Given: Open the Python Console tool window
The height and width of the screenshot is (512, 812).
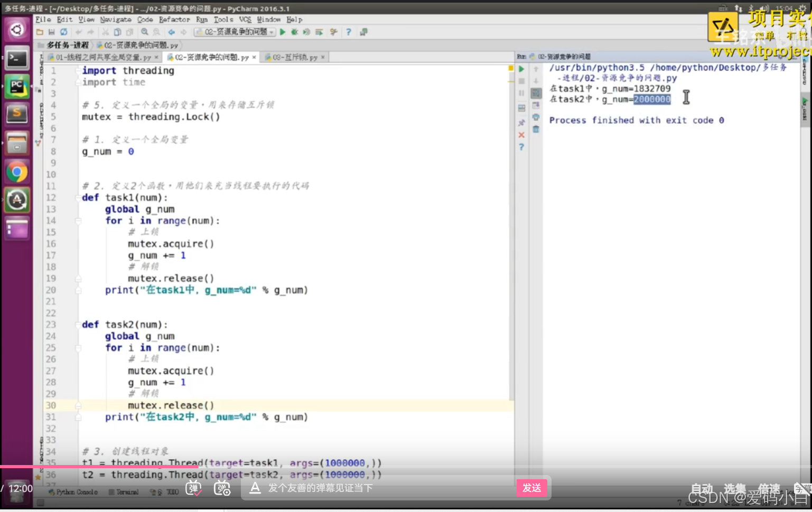Looking at the screenshot, I should pyautogui.click(x=73, y=492).
